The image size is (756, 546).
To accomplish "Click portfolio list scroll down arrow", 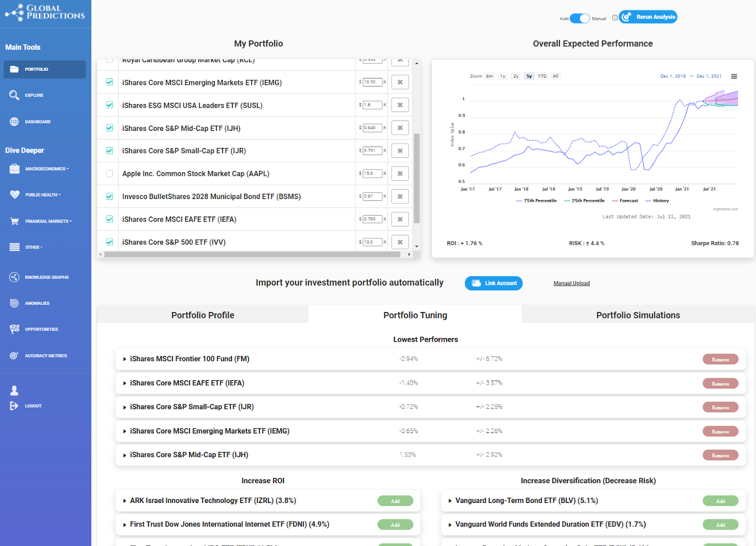I will coord(417,246).
